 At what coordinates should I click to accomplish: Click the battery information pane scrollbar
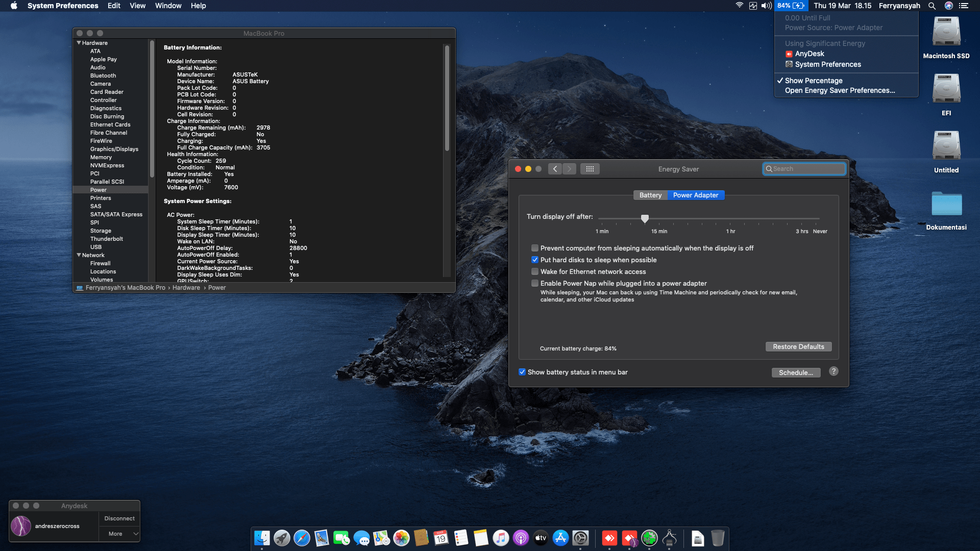tap(447, 98)
